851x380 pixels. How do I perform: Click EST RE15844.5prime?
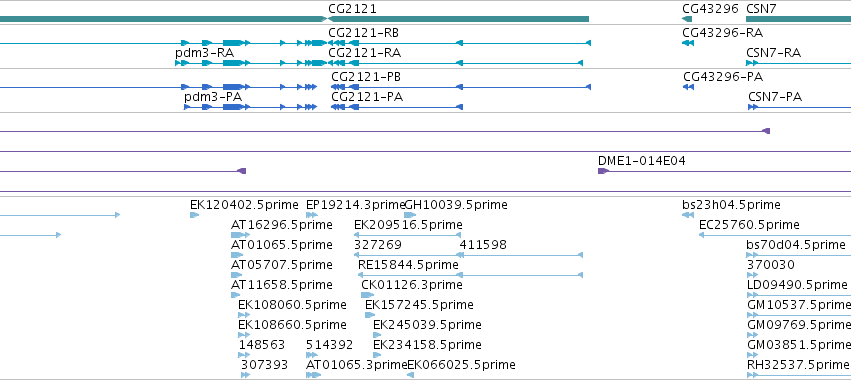tap(409, 265)
